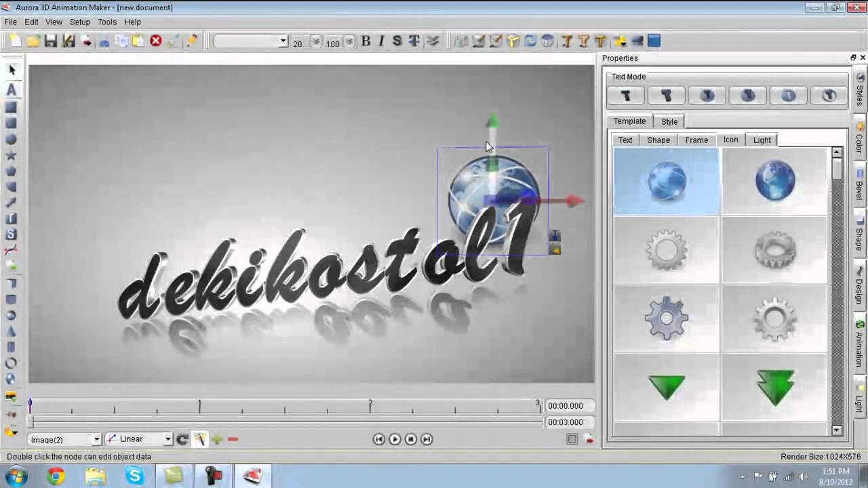868x488 pixels.
Task: Toggle the strikethrough T style button
Action: pyautogui.click(x=414, y=41)
